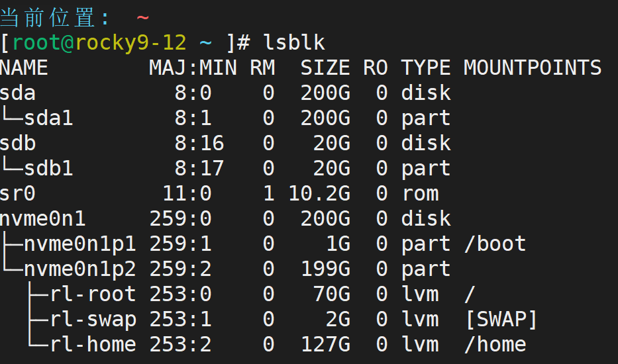Click the MOUNTPOINTS column header

[533, 68]
